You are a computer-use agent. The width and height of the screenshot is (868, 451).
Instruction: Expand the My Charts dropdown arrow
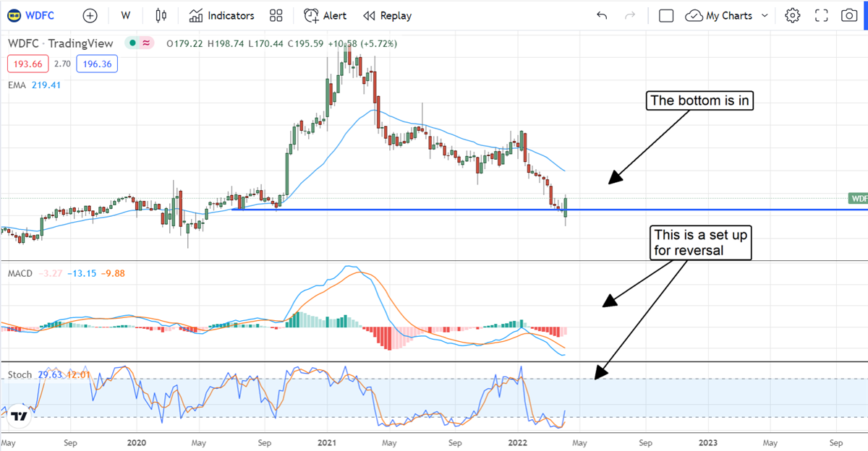(765, 15)
